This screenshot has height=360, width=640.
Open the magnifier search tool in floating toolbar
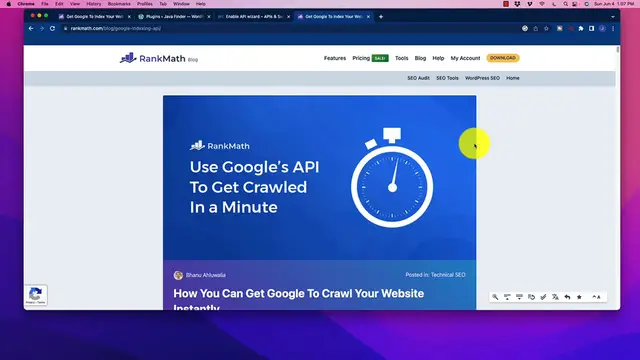tap(495, 297)
